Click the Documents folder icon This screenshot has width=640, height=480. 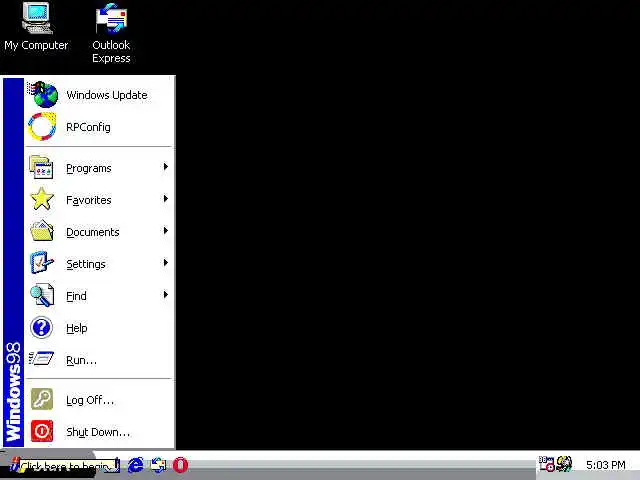tap(42, 231)
